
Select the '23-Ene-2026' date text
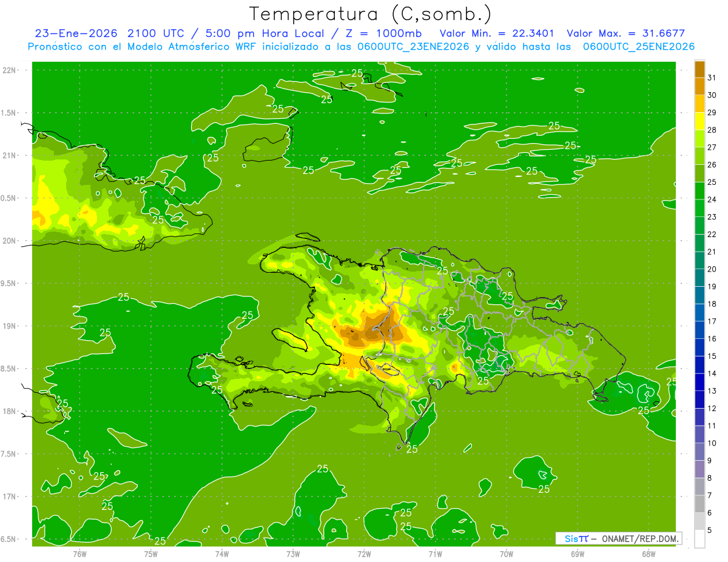click(75, 33)
